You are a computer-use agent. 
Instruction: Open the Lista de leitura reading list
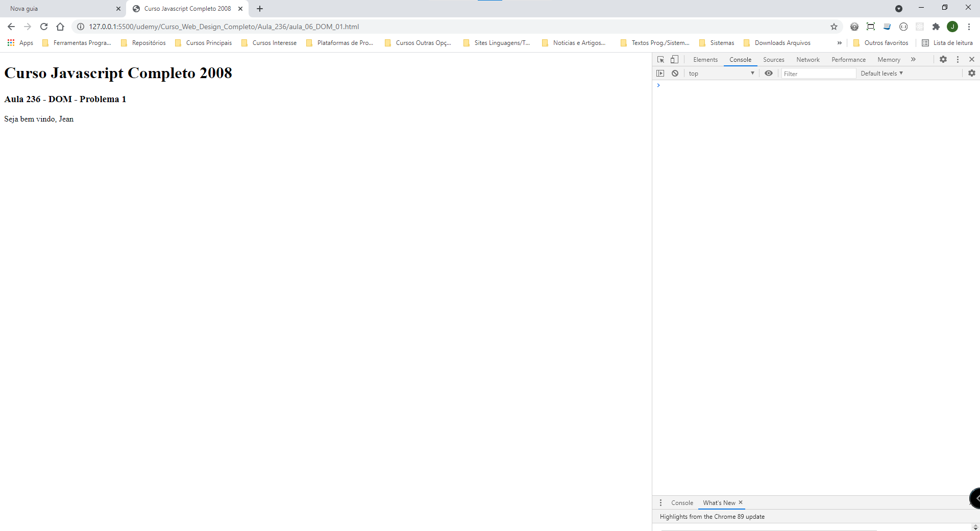pyautogui.click(x=947, y=43)
